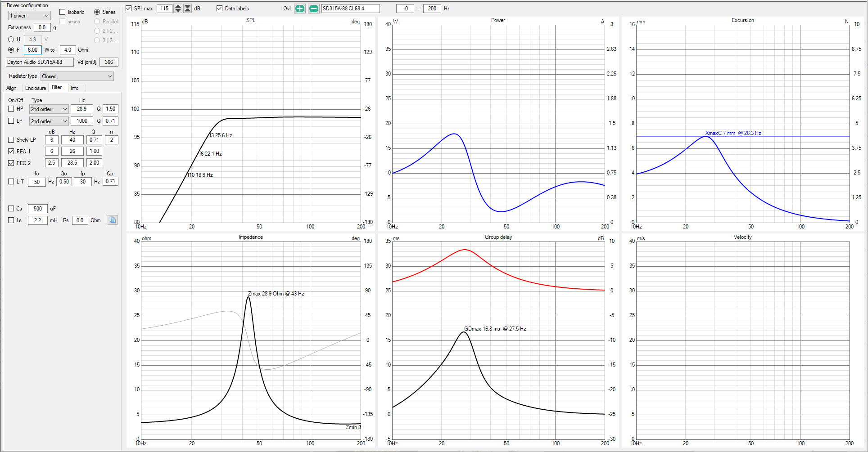Click the f3 25.6 Hz label on SPL graph

(221, 135)
